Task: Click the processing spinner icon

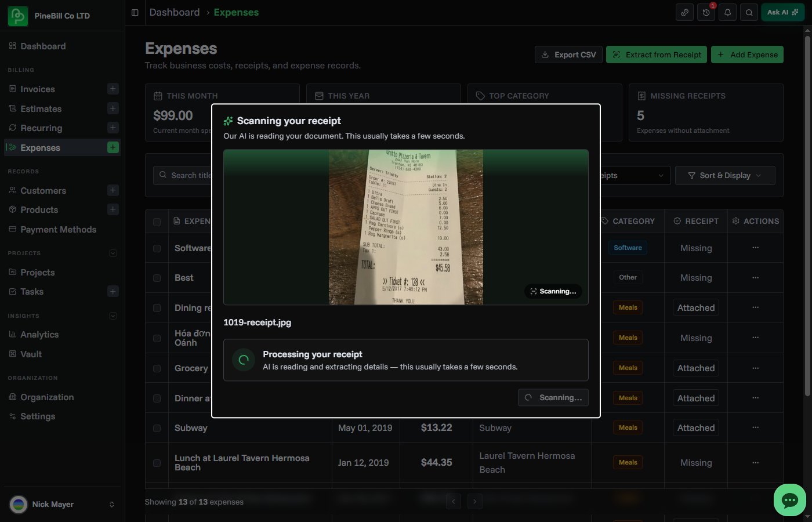Action: (244, 360)
